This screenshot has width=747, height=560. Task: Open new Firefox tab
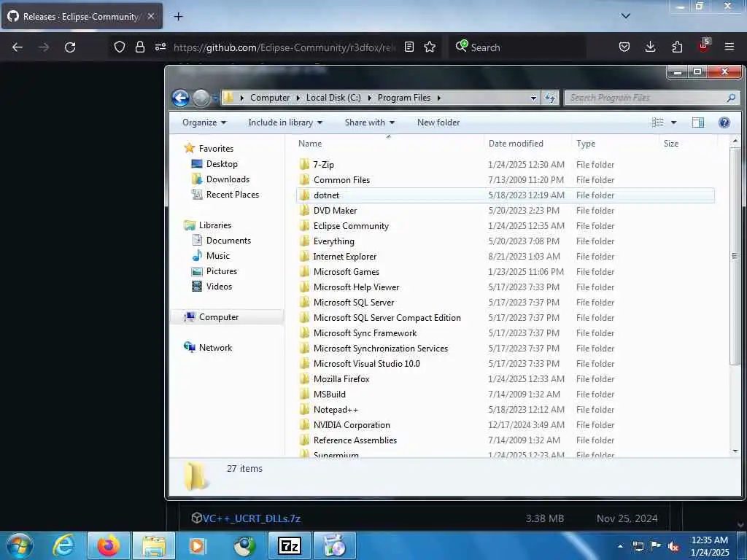(x=178, y=17)
